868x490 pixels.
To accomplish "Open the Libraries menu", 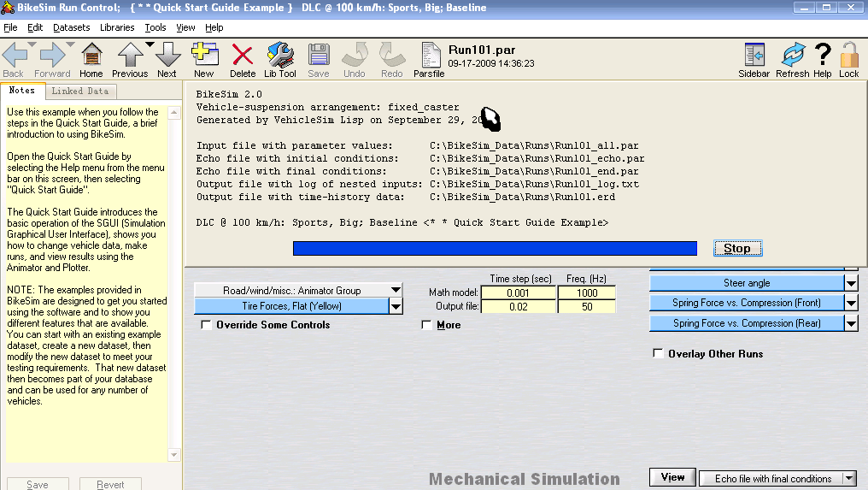I will coord(117,27).
